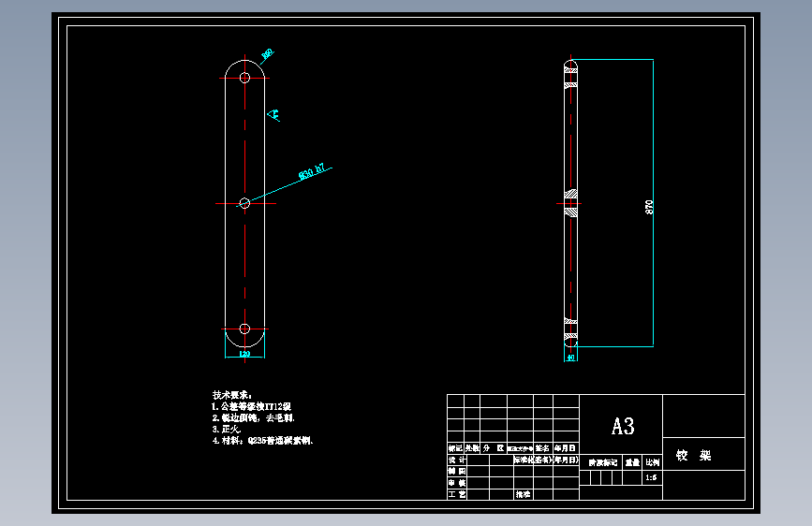Click the '40' thickness dimension text

tap(570, 358)
